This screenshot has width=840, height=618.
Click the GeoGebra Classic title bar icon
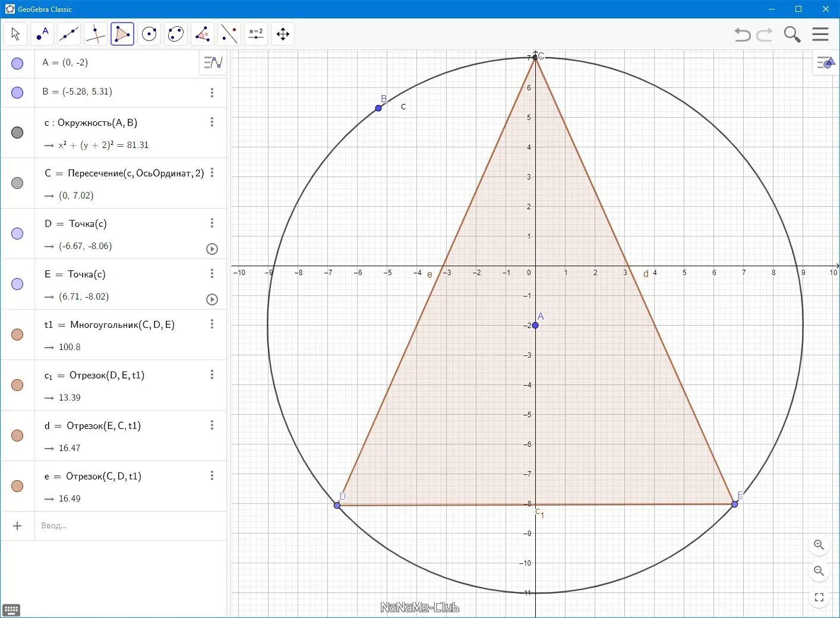pyautogui.click(x=10, y=9)
